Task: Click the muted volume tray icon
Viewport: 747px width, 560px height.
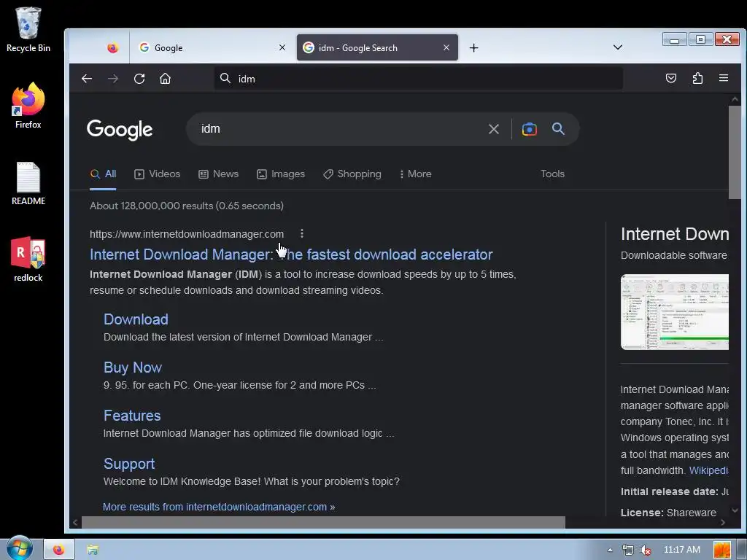Action: (646, 550)
